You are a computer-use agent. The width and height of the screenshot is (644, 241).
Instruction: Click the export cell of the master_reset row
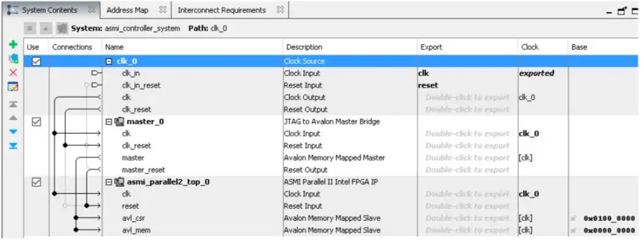[x=468, y=170]
